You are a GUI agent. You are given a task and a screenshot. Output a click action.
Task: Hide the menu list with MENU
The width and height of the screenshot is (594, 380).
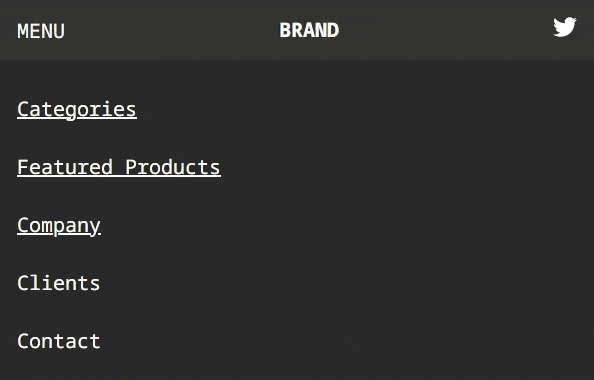[41, 31]
